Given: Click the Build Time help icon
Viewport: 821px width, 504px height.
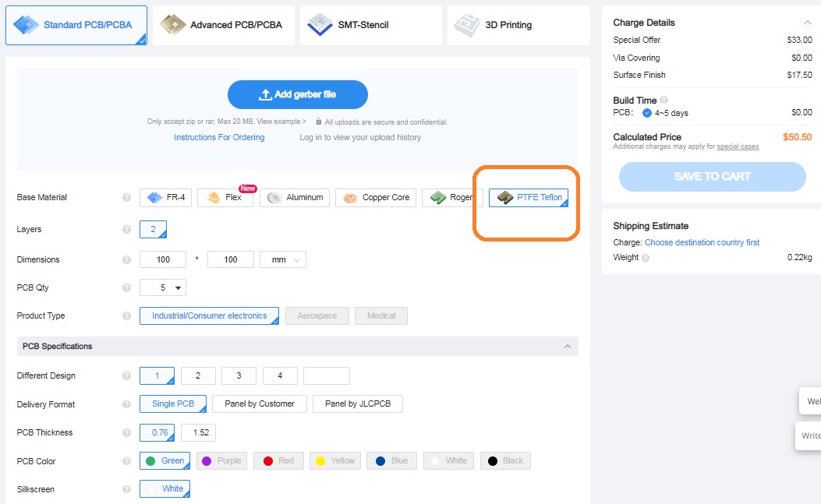Looking at the screenshot, I should [664, 100].
